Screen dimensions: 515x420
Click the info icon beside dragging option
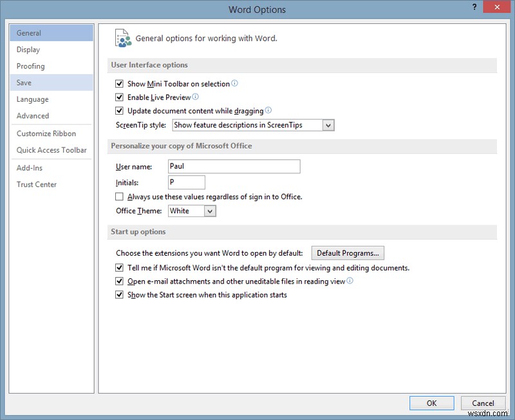click(268, 110)
